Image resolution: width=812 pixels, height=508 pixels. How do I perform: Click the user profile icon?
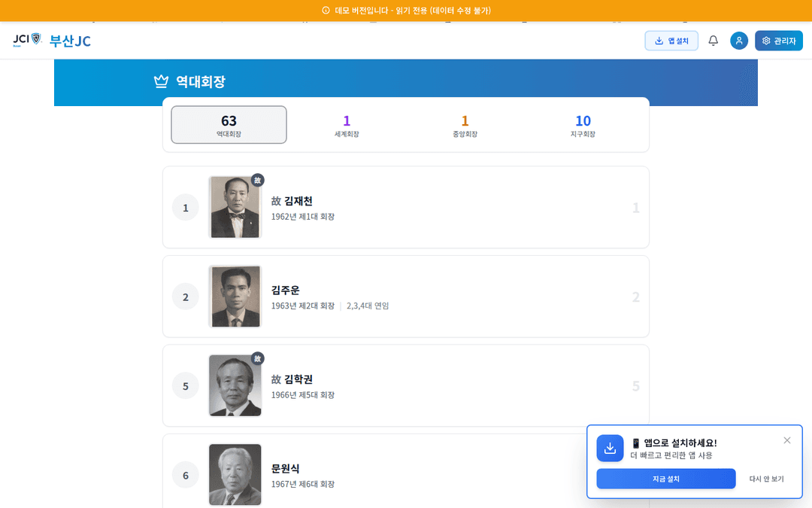pyautogui.click(x=739, y=41)
